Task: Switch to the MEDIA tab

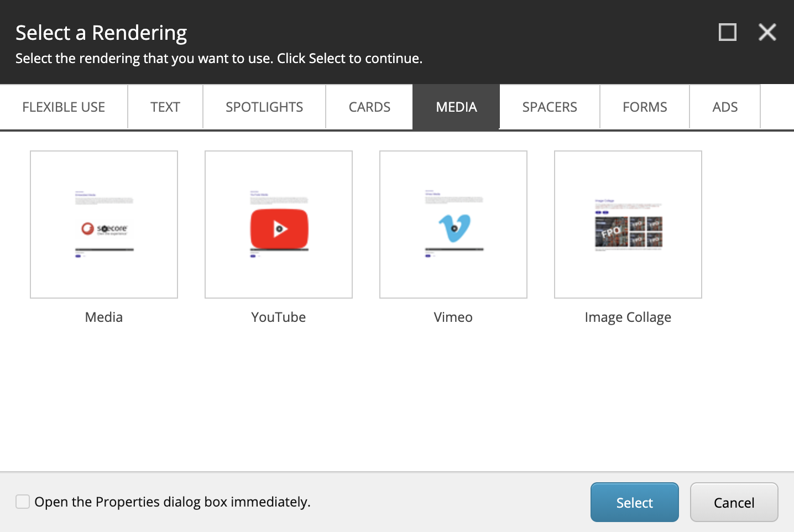Action: pos(456,107)
